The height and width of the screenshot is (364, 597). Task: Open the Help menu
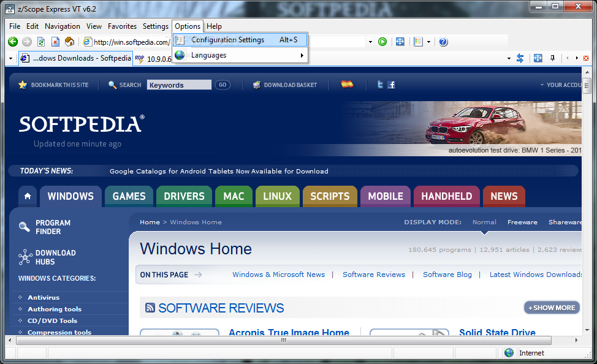pyautogui.click(x=214, y=26)
